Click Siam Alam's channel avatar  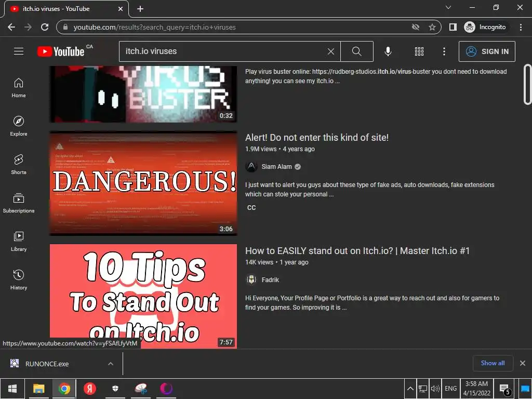tap(251, 167)
